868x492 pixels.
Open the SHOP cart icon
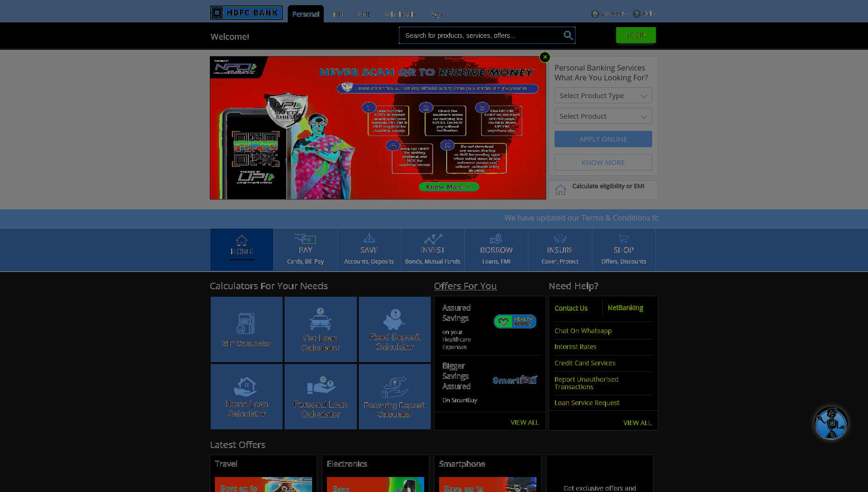pyautogui.click(x=624, y=239)
